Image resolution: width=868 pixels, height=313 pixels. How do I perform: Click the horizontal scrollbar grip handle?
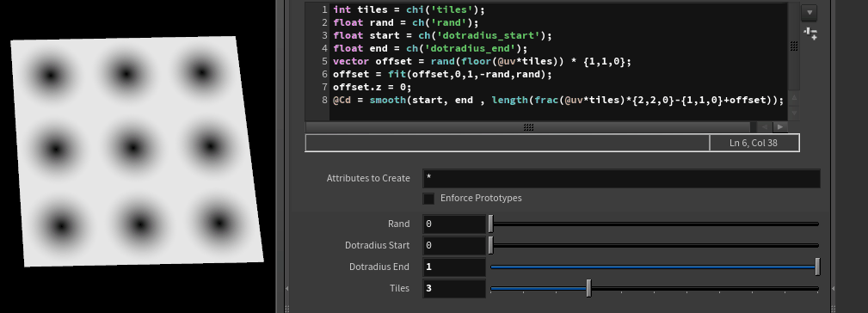pyautogui.click(x=528, y=127)
